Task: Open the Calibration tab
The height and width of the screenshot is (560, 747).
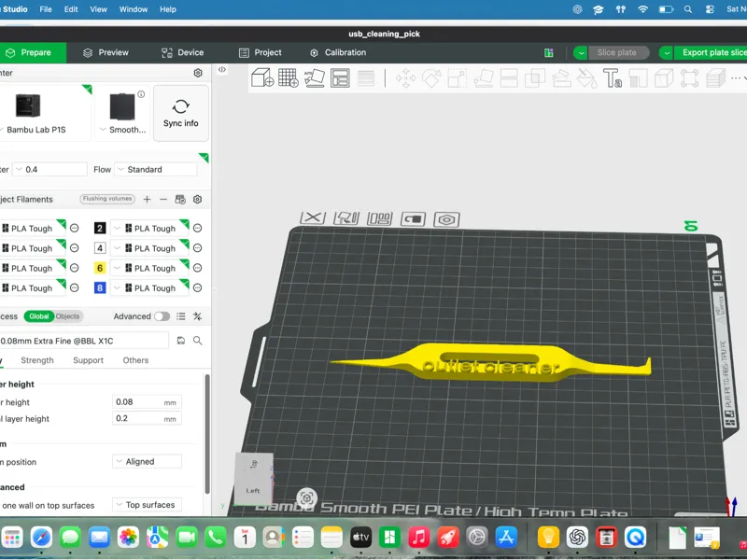Action: click(x=338, y=53)
